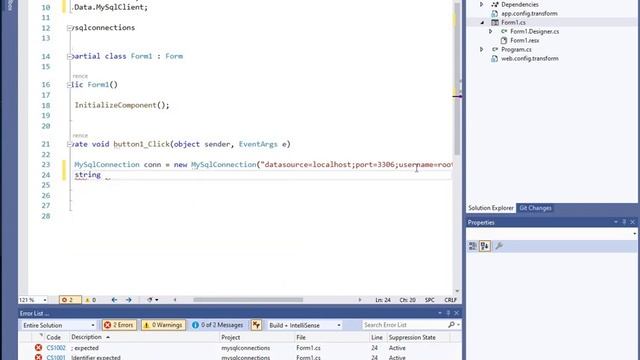
Task: Close the Error List panel
Action: (457, 313)
